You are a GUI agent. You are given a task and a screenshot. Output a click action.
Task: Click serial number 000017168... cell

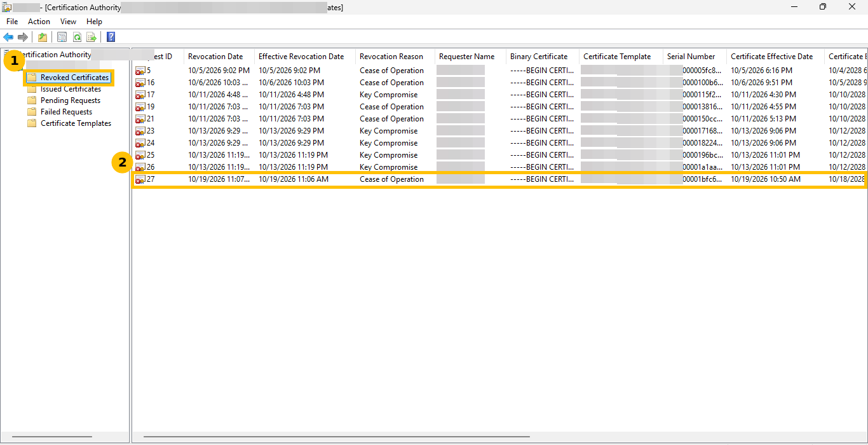[x=703, y=131]
